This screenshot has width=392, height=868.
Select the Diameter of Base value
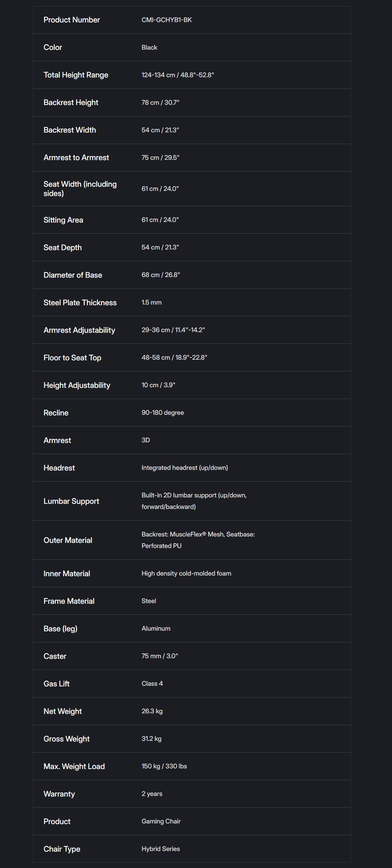tap(161, 275)
